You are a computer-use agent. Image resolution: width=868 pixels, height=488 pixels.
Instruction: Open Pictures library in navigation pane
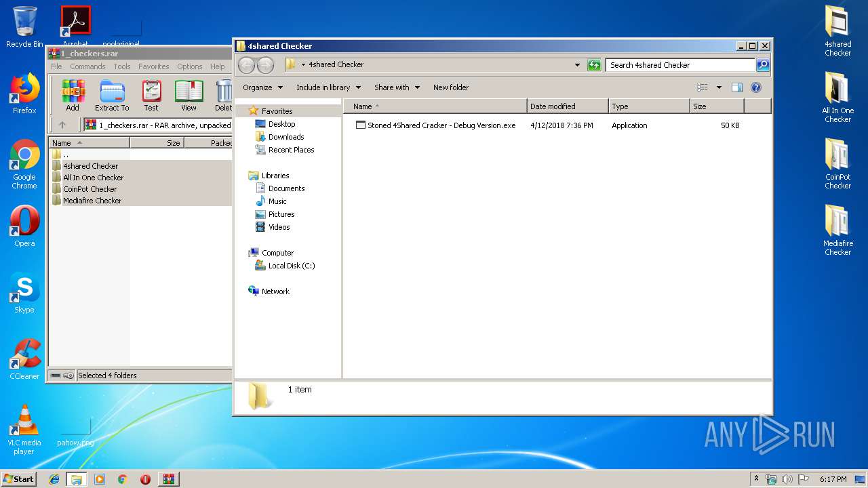(x=281, y=214)
